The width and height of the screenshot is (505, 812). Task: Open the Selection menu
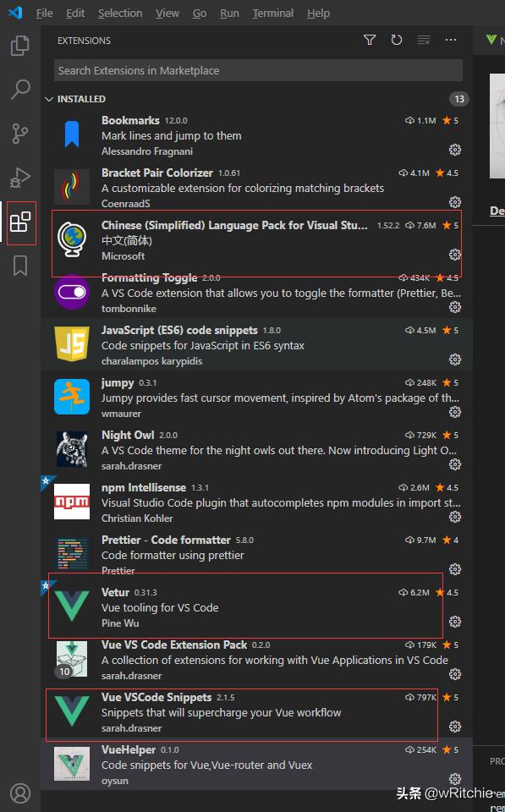(120, 13)
